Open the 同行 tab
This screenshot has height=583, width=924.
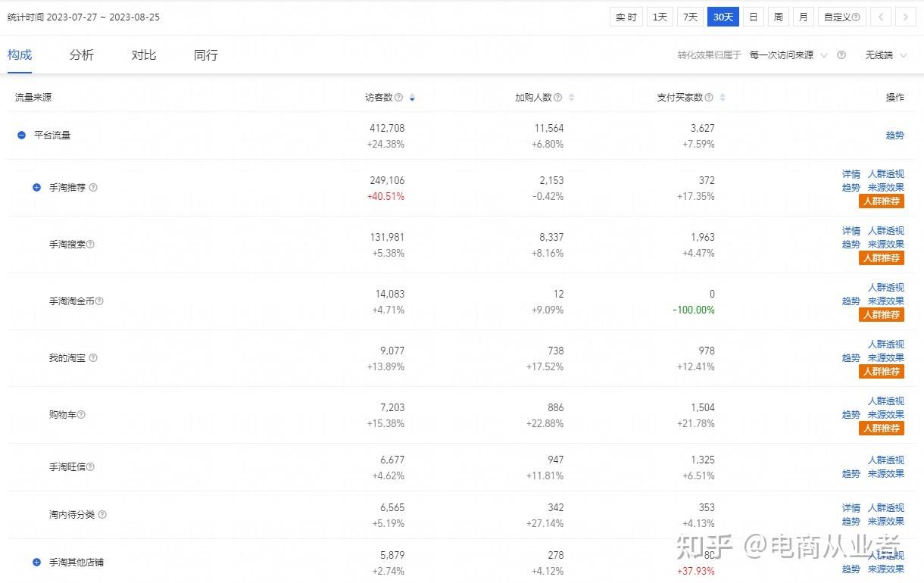pos(206,55)
